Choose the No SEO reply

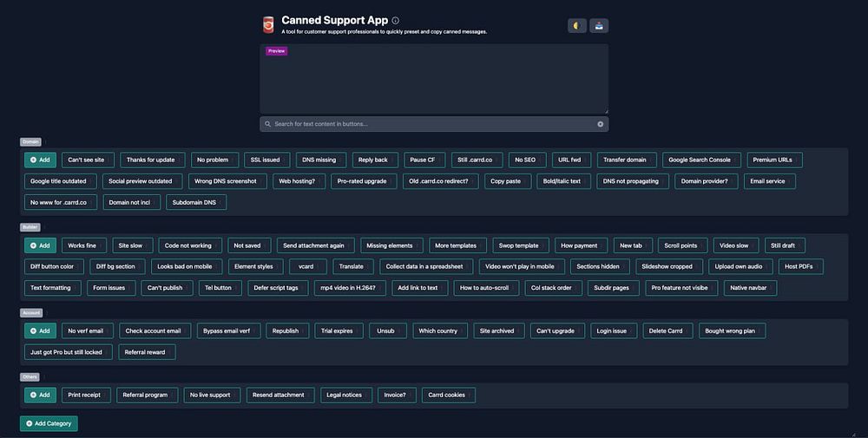pos(528,160)
